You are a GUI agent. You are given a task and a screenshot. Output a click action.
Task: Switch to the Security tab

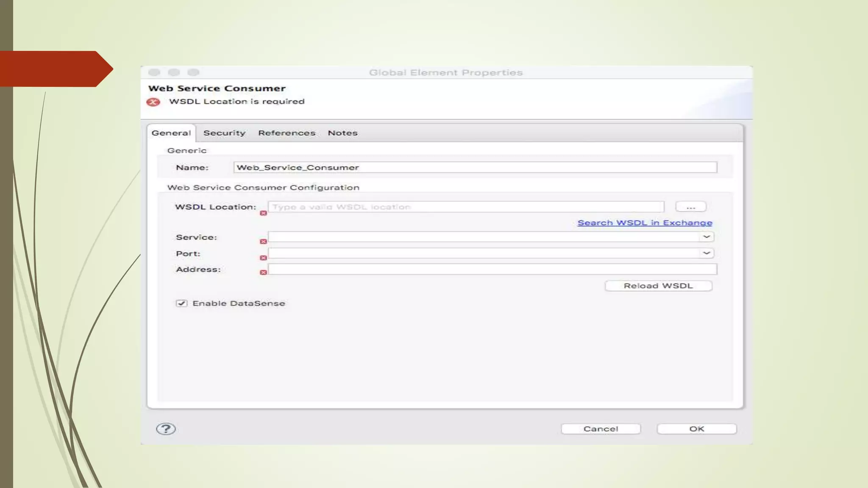[x=224, y=133]
